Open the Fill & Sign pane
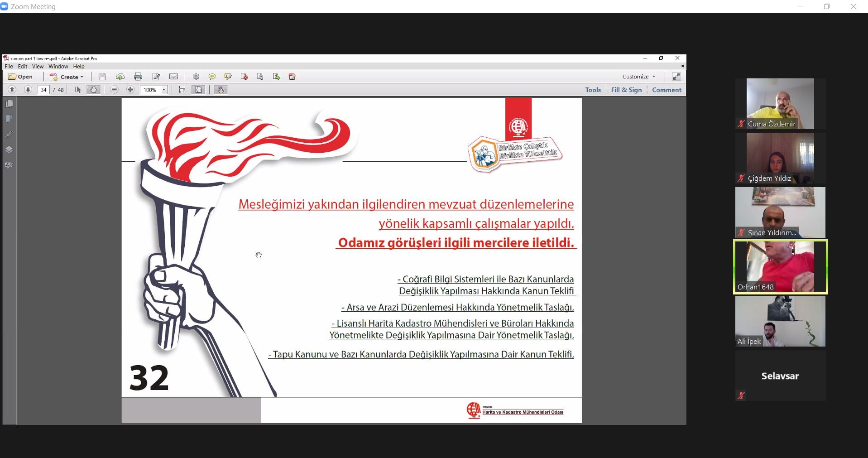Viewport: 868px width, 458px height. [x=626, y=90]
